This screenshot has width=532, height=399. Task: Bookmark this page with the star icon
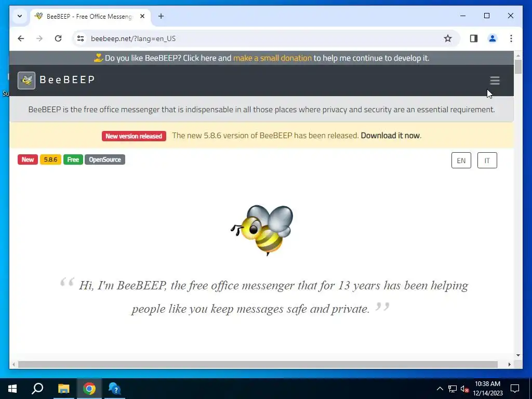point(448,38)
